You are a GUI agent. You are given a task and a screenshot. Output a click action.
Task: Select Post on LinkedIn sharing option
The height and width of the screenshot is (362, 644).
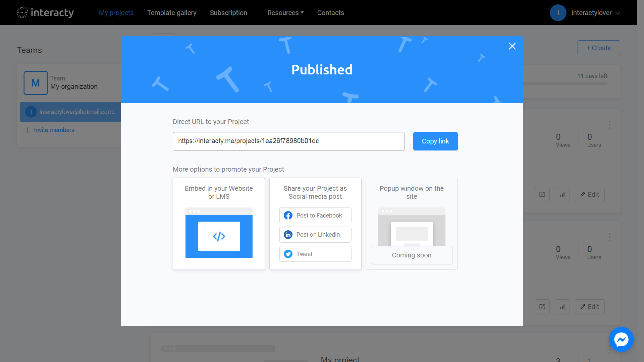tap(315, 234)
